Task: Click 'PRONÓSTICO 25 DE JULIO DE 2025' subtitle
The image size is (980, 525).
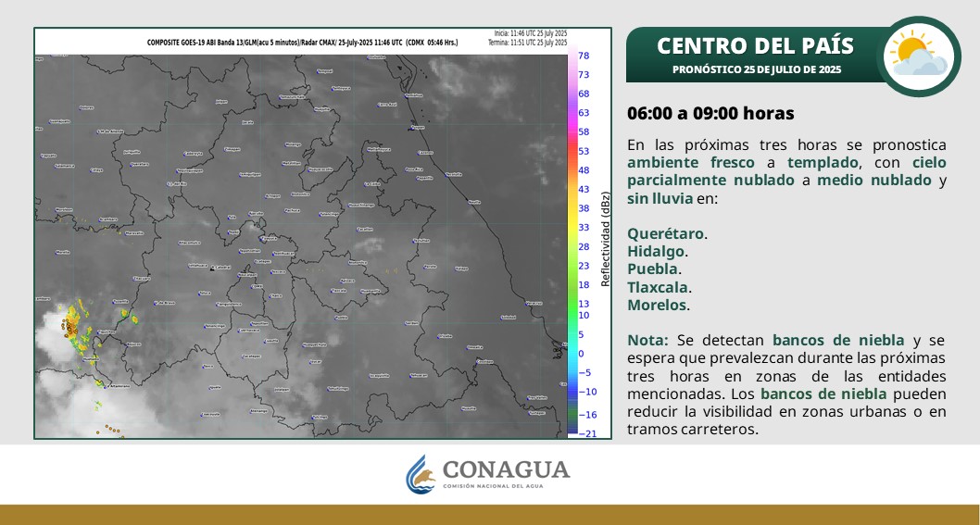Action: click(x=756, y=69)
